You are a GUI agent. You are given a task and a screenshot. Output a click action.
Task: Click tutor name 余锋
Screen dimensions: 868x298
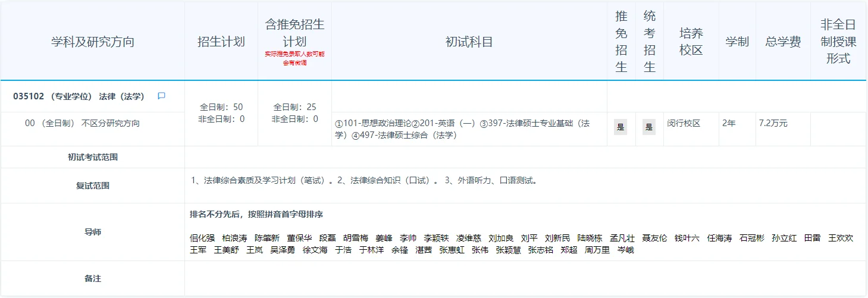[x=400, y=250]
